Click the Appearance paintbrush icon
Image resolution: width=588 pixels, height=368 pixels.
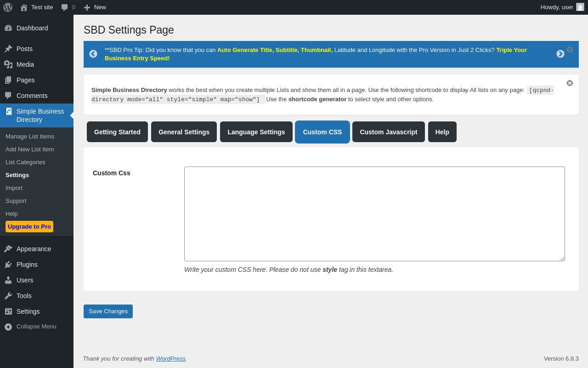coord(8,249)
